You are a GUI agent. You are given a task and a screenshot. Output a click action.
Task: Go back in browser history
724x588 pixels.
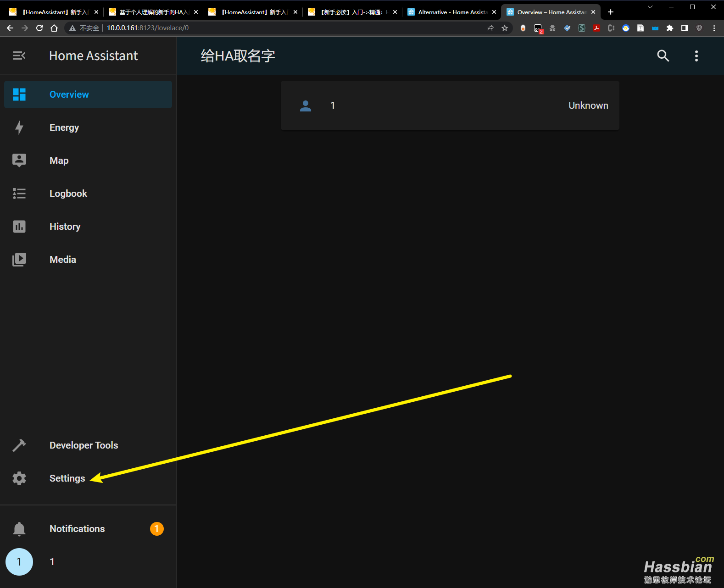(10, 28)
